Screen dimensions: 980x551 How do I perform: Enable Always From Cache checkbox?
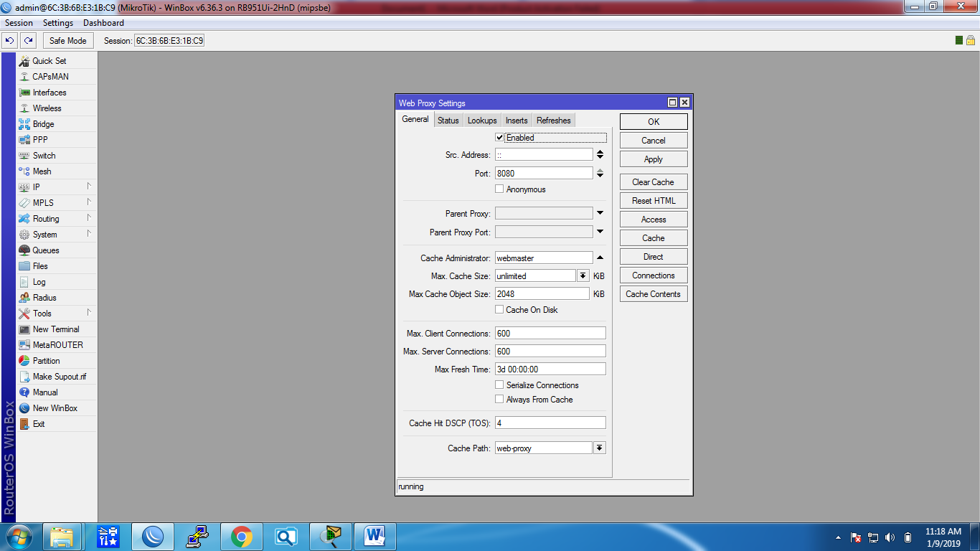500,400
